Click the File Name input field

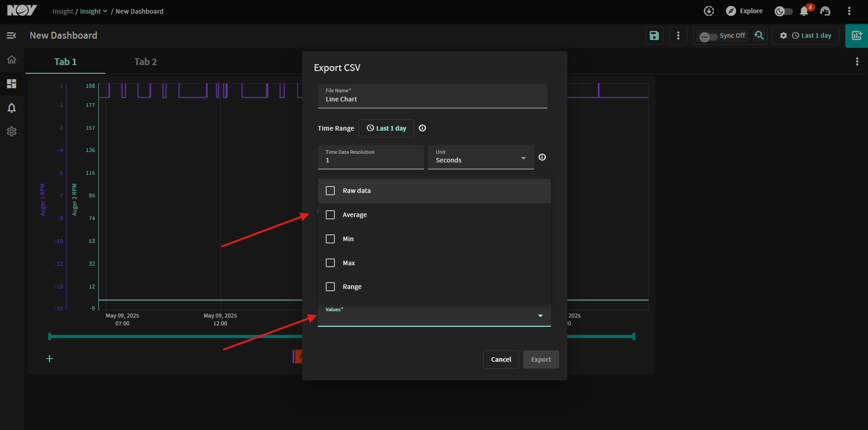click(432, 96)
